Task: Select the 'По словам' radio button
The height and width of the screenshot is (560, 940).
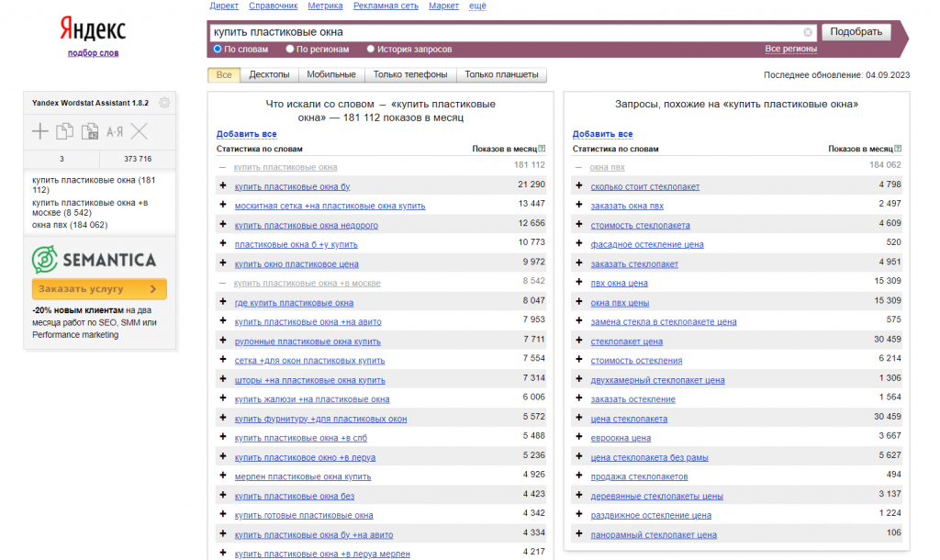Action: pyautogui.click(x=218, y=50)
